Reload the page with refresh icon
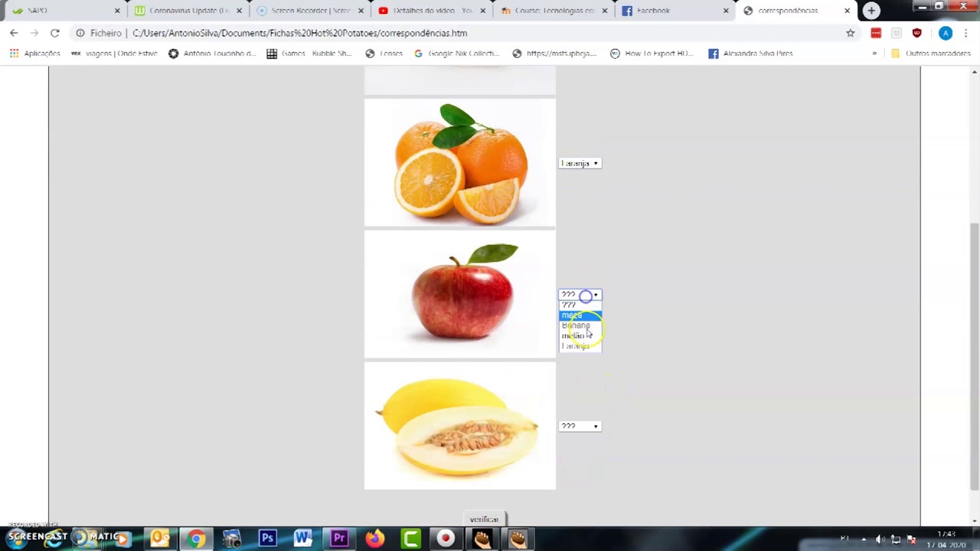Screen dimensions: 980x551 point(54,33)
